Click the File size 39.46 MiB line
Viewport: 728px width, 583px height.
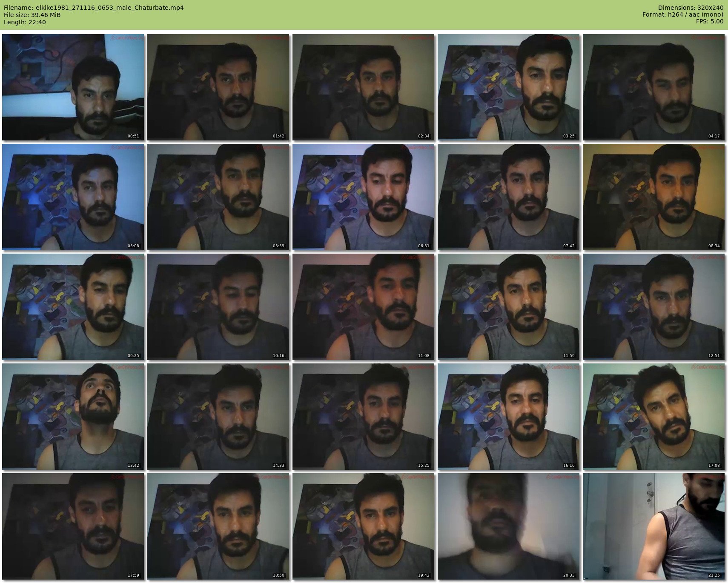(32, 15)
